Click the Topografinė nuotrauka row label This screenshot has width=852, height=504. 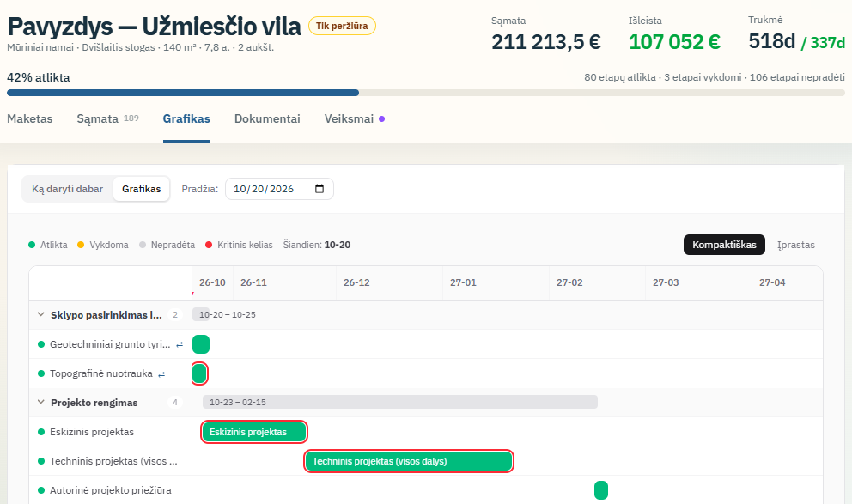(101, 373)
